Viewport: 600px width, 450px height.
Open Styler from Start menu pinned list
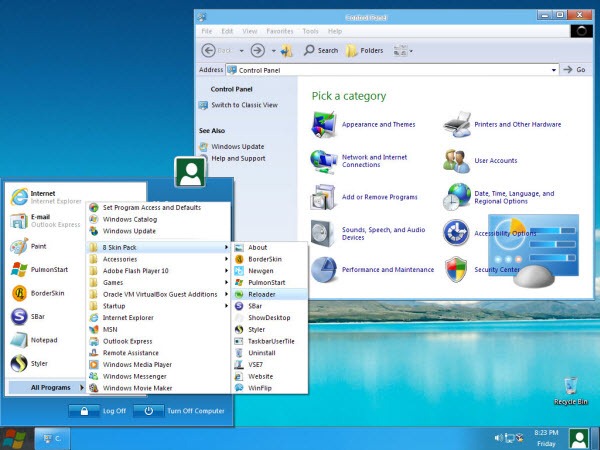29,364
